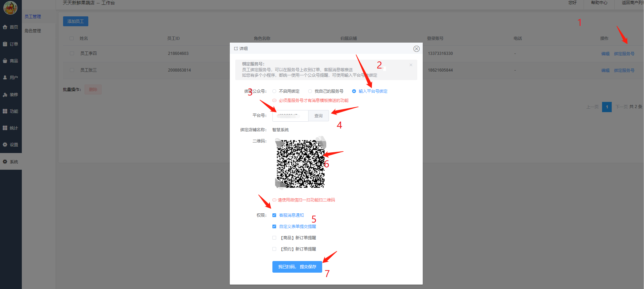Toggle 客服消息通知 permission checkbox
Screen dimensions: 644x289
[x=274, y=215]
